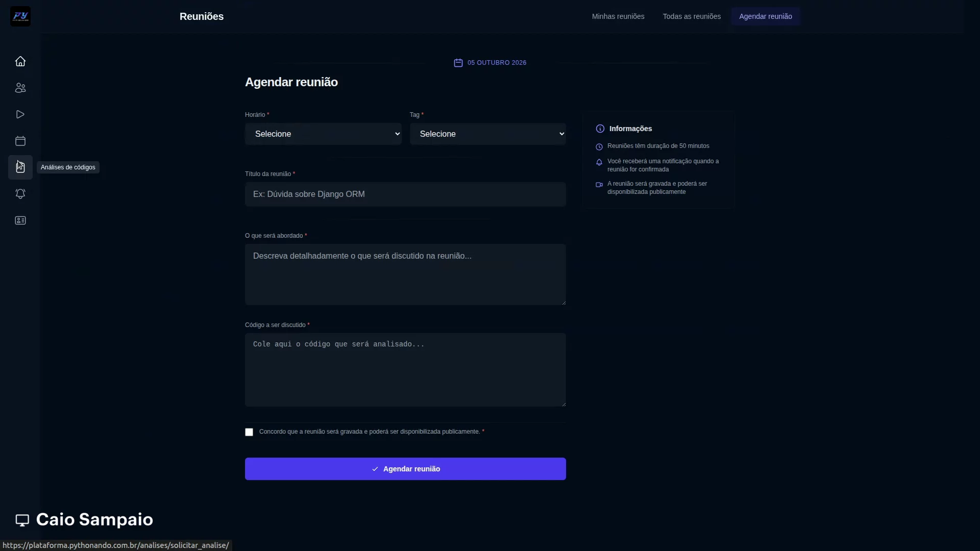Switch to Minhas reuniões tab
Viewport: 980px width, 551px height.
click(x=618, y=16)
